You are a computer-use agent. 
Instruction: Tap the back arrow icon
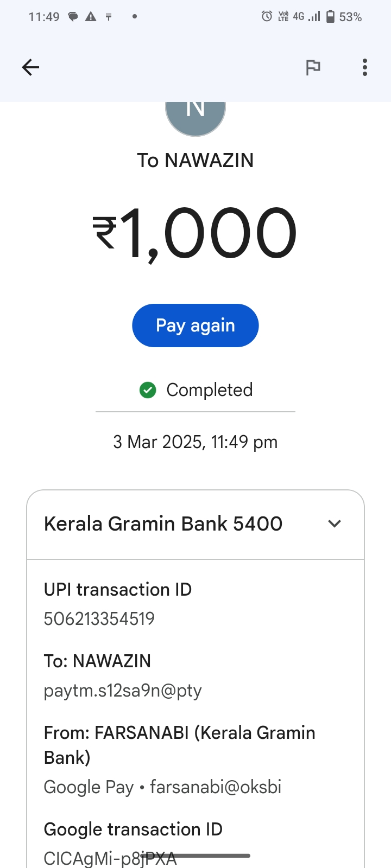coord(30,67)
